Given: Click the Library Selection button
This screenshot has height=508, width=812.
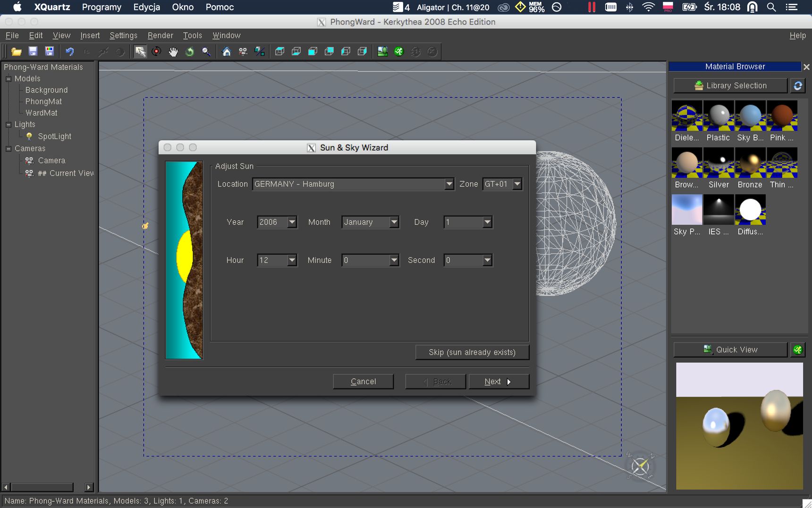Looking at the screenshot, I should (730, 86).
